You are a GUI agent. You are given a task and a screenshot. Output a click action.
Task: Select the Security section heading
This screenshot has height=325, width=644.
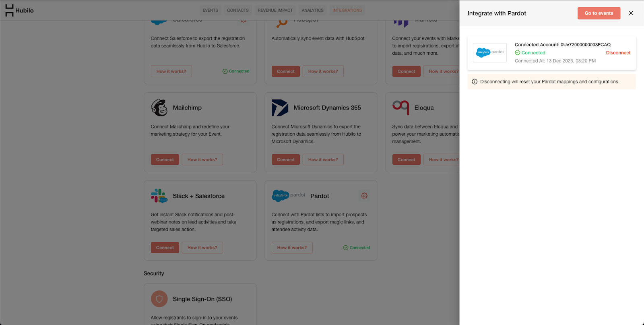click(154, 273)
